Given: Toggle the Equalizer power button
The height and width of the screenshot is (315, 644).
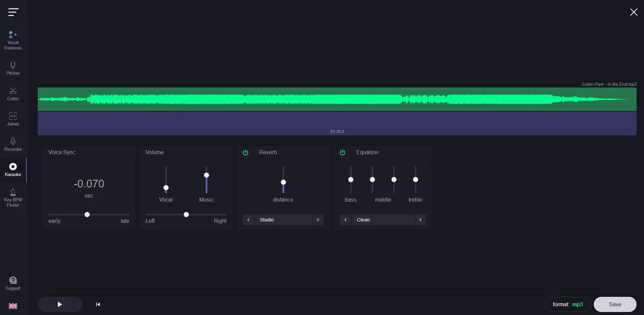Looking at the screenshot, I should (342, 153).
